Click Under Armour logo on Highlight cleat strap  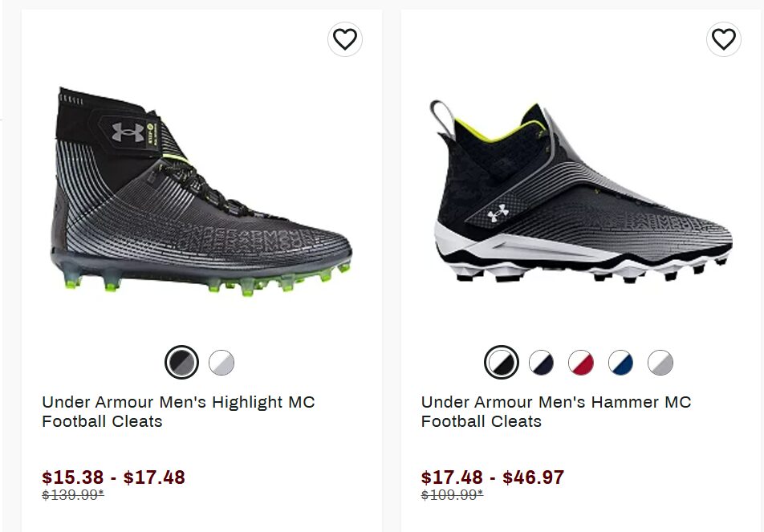coord(128,132)
